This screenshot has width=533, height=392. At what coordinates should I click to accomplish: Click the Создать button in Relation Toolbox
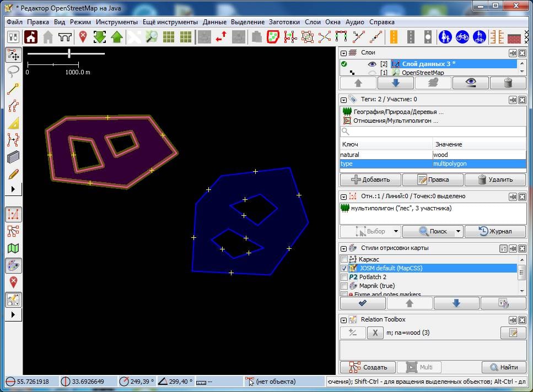point(368,367)
